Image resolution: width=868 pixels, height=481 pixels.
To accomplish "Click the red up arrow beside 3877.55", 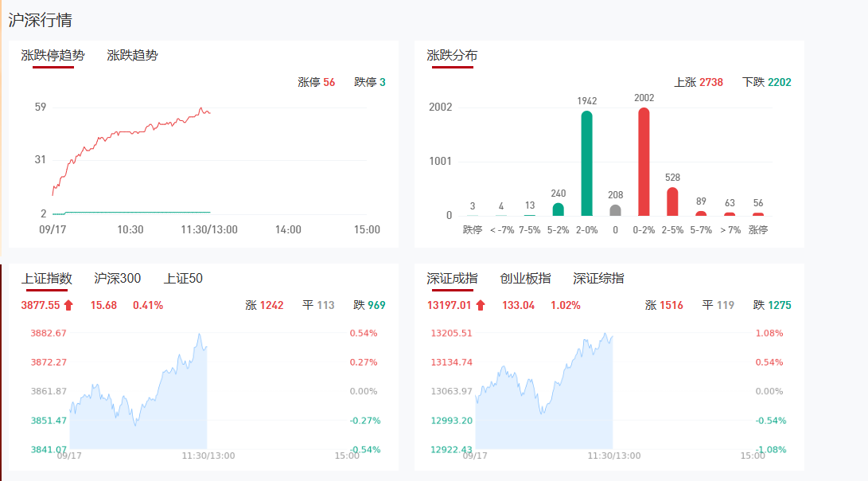I will (x=68, y=305).
